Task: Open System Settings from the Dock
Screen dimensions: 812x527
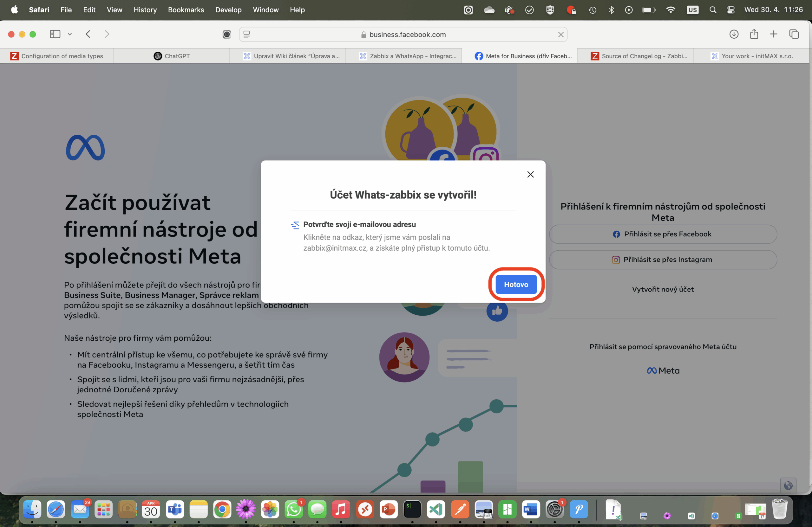Action: click(x=554, y=509)
